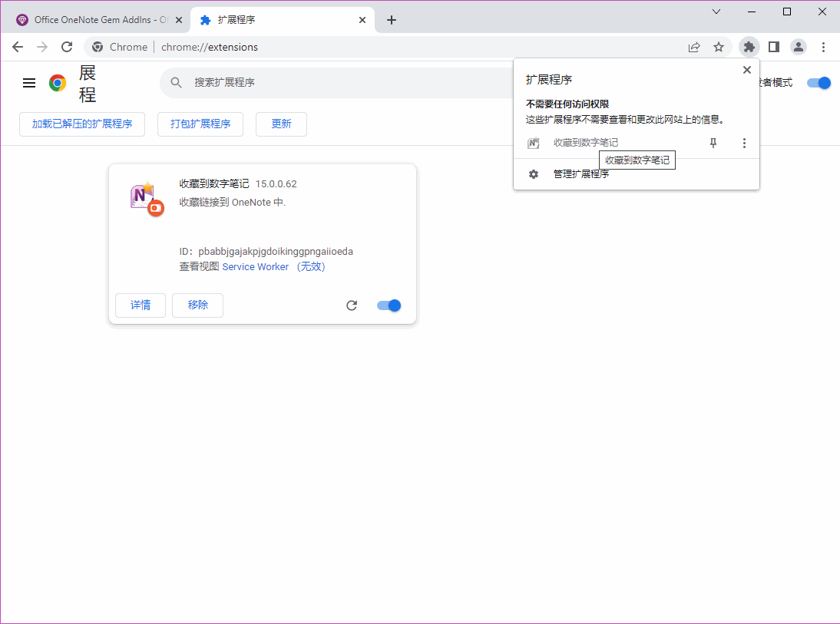Open the tab search chevron
This screenshot has width=840, height=624.
[x=716, y=12]
